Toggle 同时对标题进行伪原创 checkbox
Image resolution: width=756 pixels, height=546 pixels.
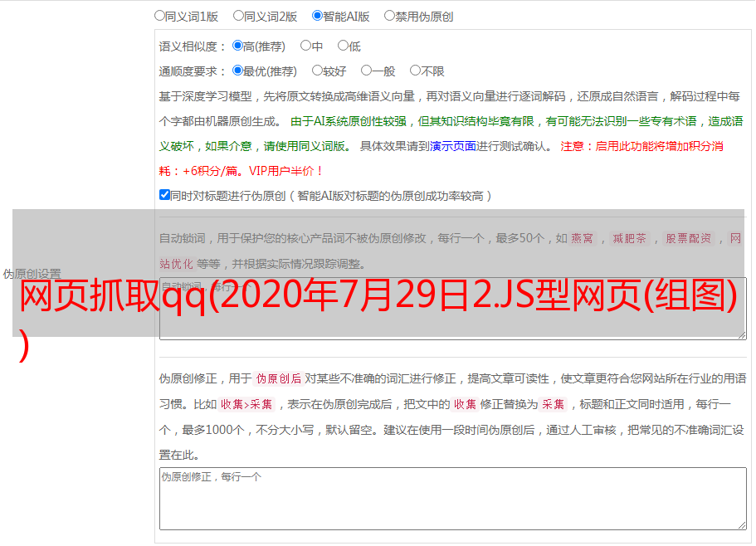(164, 195)
